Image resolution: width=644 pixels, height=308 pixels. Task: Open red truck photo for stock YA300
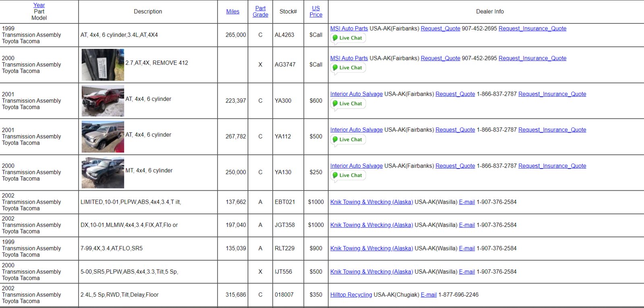(x=103, y=101)
